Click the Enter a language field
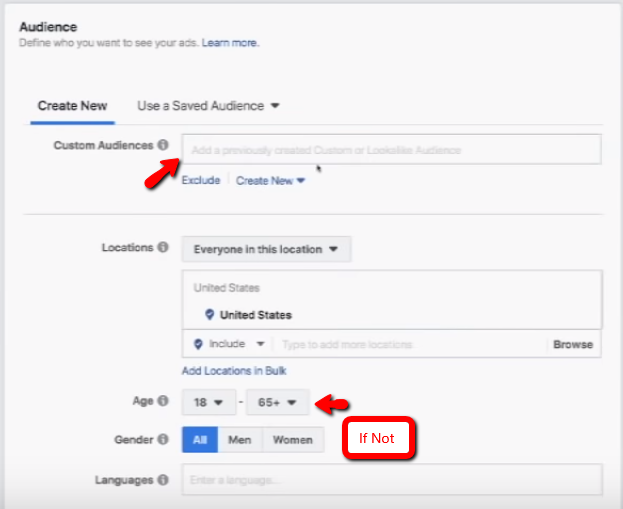The width and height of the screenshot is (623, 509). (x=392, y=480)
